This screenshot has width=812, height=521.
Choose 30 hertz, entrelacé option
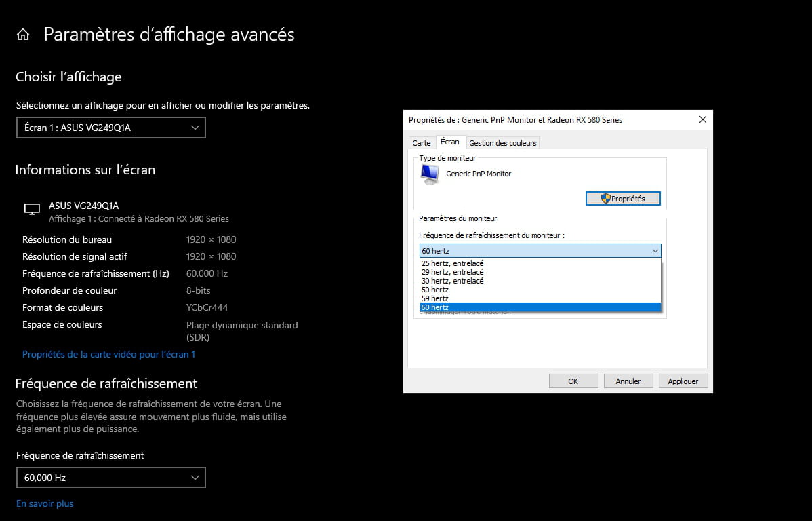(x=540, y=281)
